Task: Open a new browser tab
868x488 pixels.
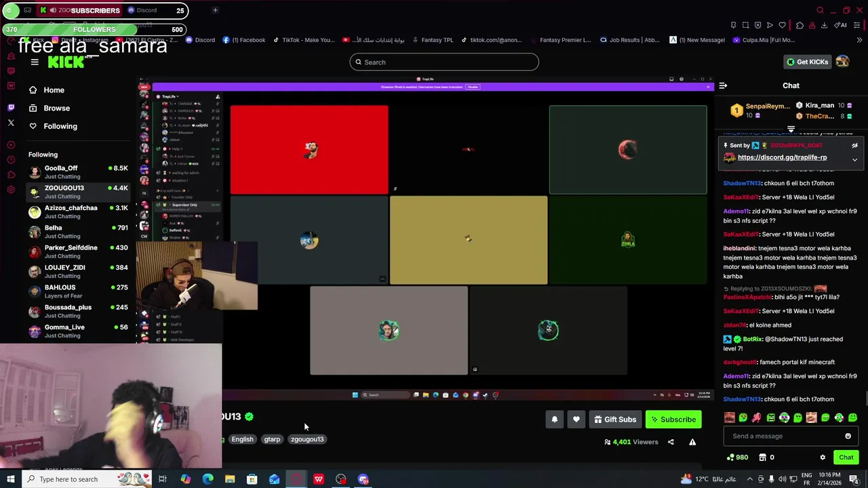Action: click(x=215, y=10)
